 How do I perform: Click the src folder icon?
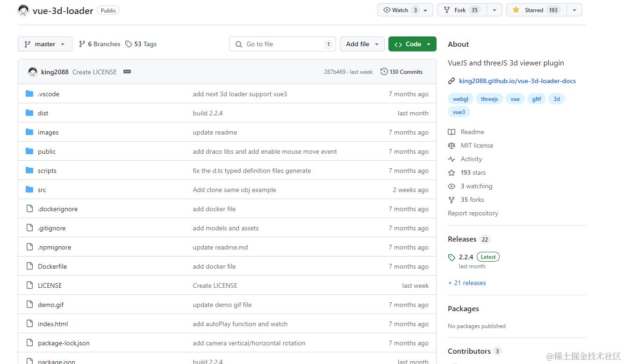29,189
